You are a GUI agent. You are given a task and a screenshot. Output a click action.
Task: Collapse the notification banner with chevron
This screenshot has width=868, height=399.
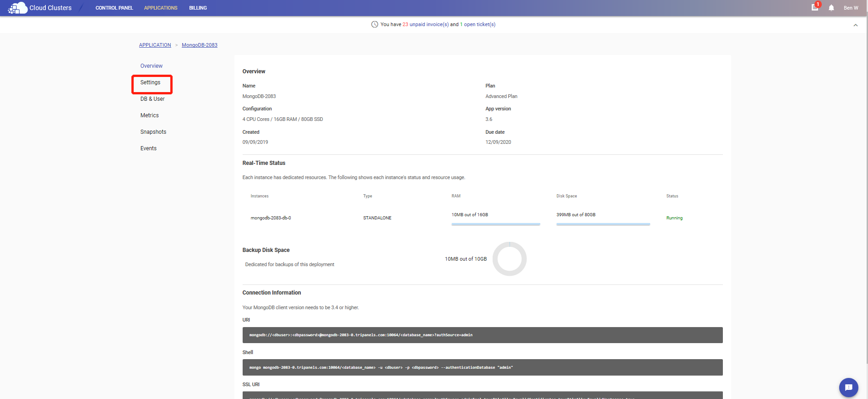click(855, 25)
